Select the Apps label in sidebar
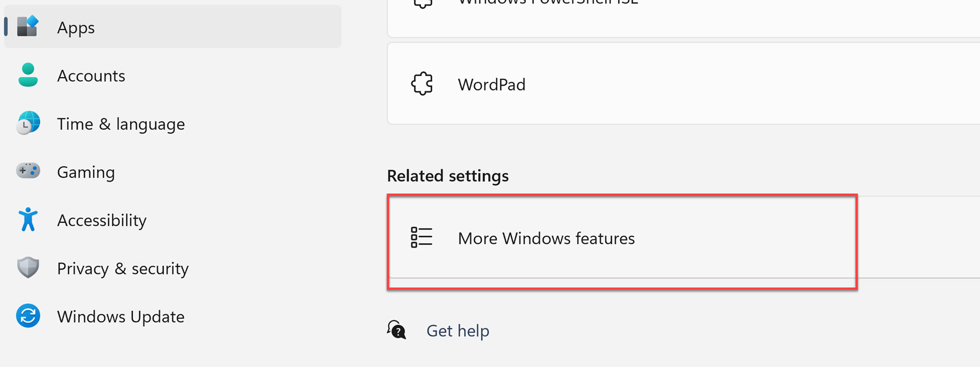980x367 pixels. tap(76, 27)
